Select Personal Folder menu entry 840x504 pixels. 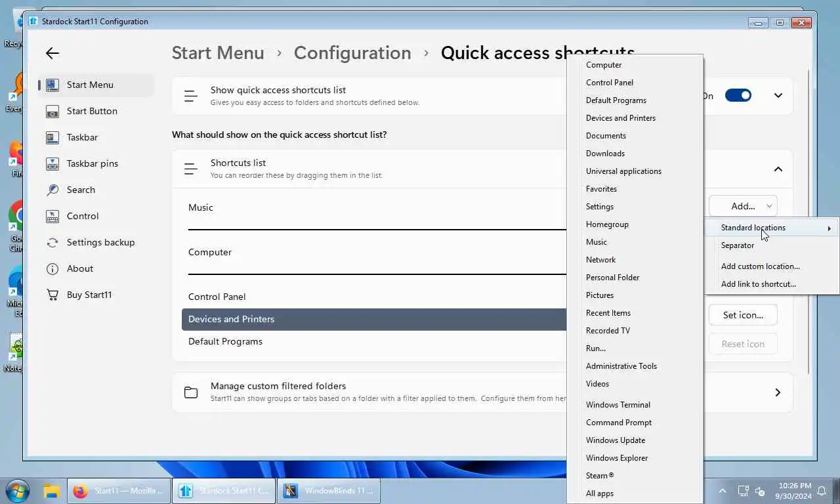pos(635,278)
